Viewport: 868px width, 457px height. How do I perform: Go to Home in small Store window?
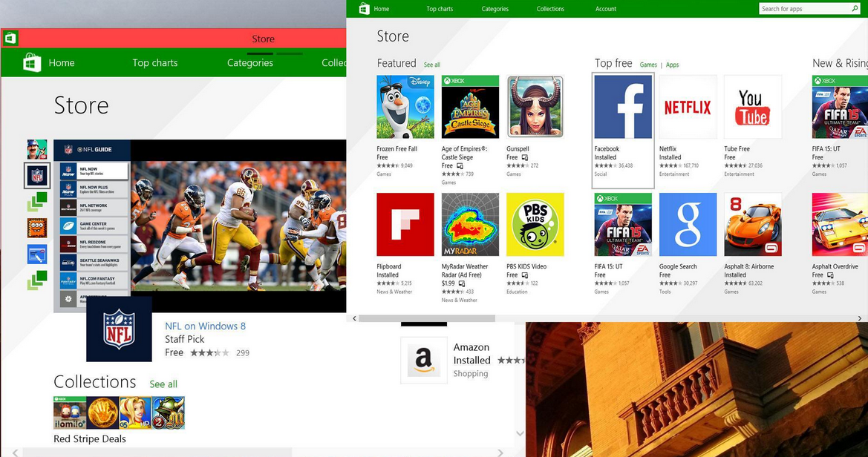(x=382, y=9)
